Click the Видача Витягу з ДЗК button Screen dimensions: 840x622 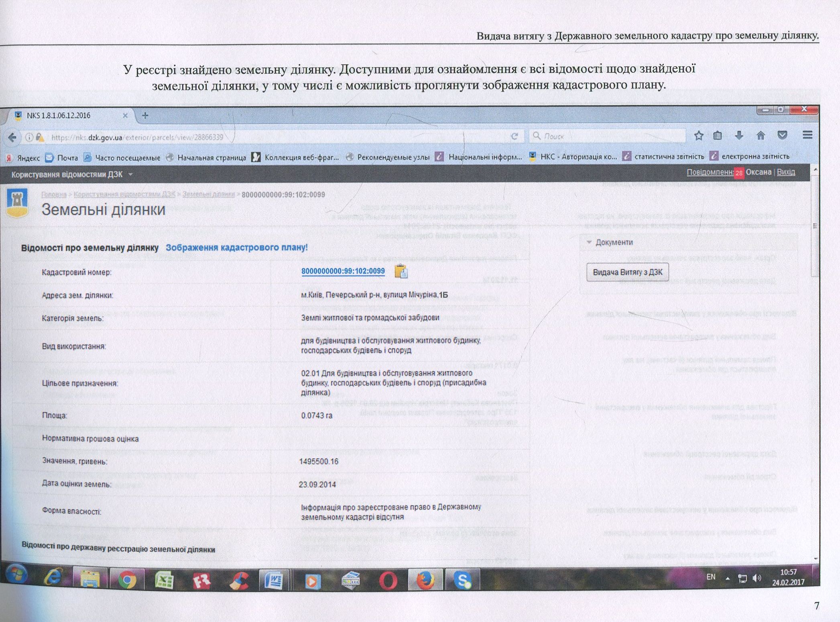628,272
